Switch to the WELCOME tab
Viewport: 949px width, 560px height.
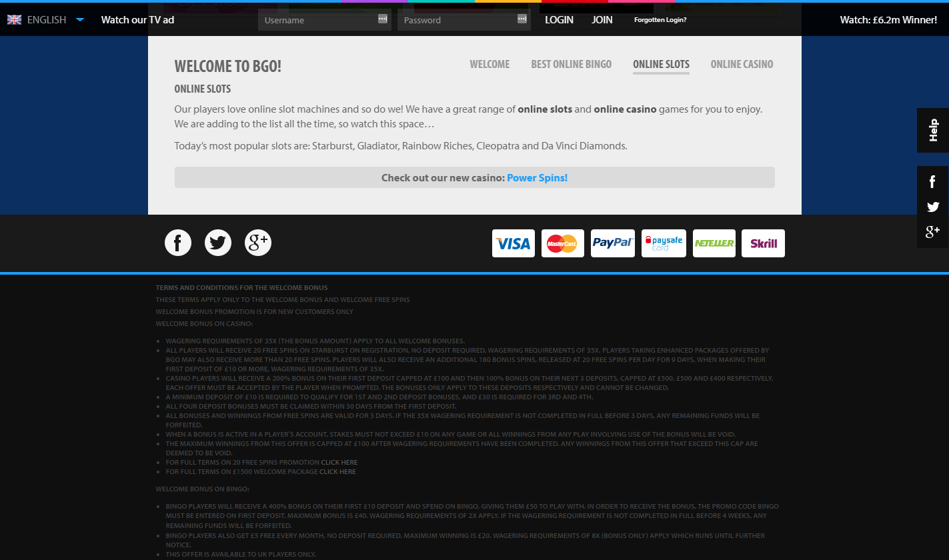click(x=490, y=64)
